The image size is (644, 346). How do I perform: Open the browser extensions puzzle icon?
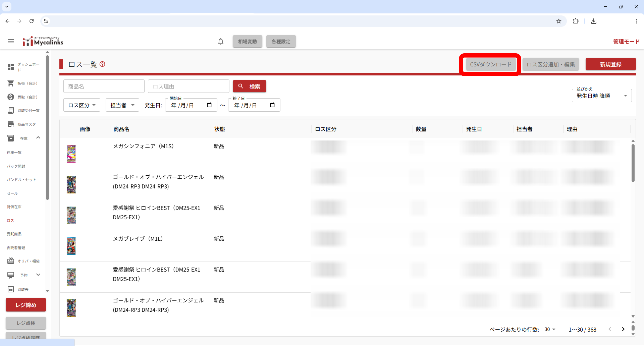pyautogui.click(x=576, y=21)
